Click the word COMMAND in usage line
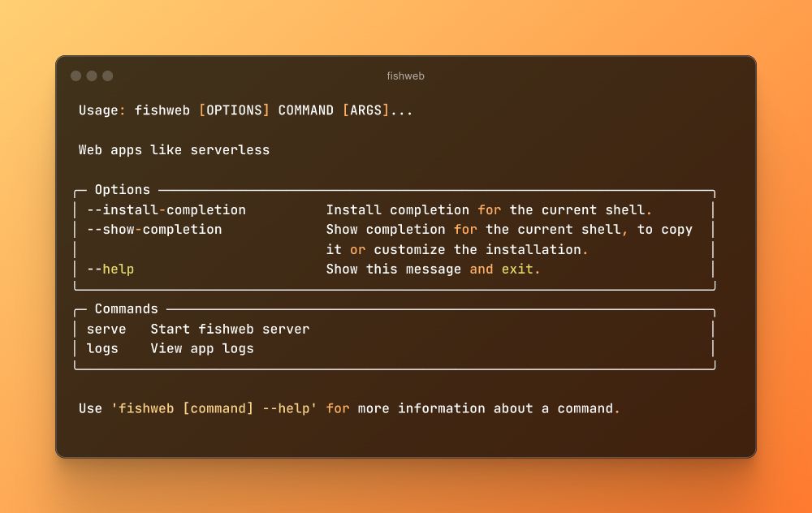The width and height of the screenshot is (812, 513). coord(305,110)
